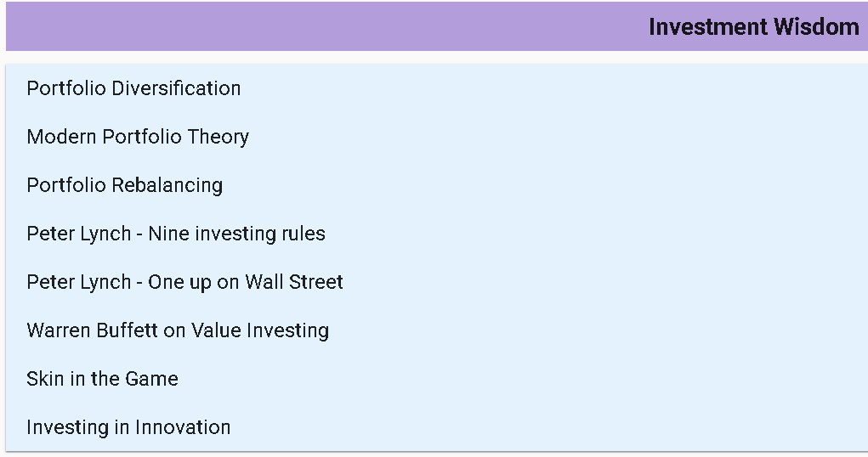
Task: Choose the Skin in the Game list row
Action: coord(102,379)
